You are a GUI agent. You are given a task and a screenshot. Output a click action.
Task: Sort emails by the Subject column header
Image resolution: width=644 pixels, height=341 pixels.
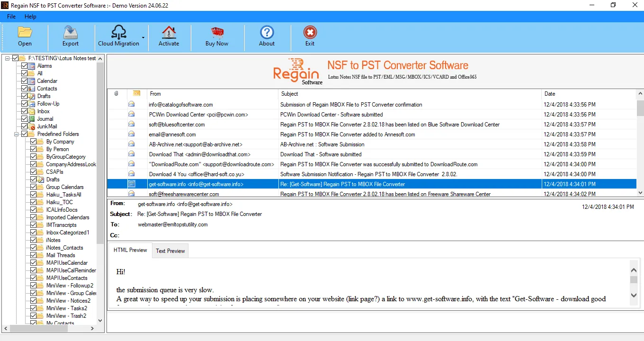(410, 94)
